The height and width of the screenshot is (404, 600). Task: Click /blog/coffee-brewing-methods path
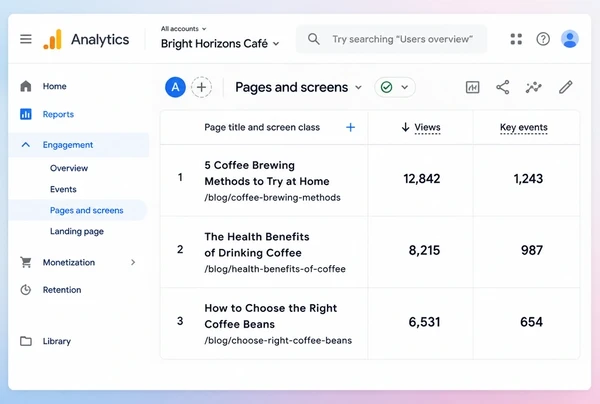pyautogui.click(x=272, y=197)
